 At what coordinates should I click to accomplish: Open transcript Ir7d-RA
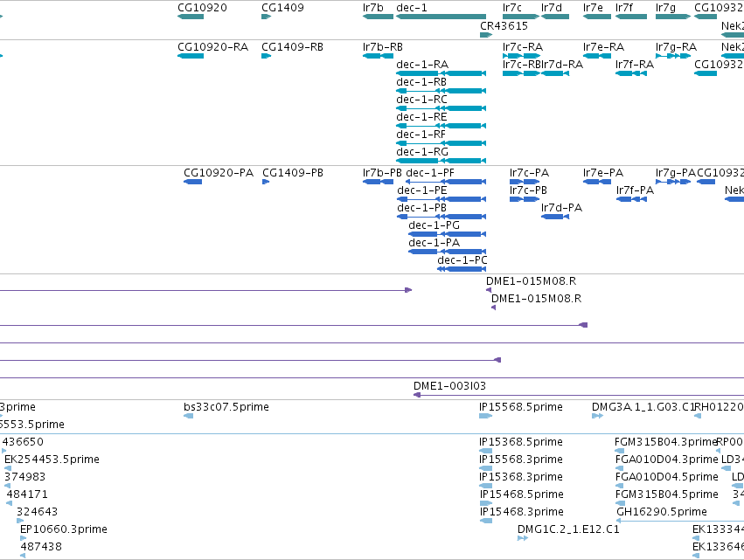pos(555,73)
